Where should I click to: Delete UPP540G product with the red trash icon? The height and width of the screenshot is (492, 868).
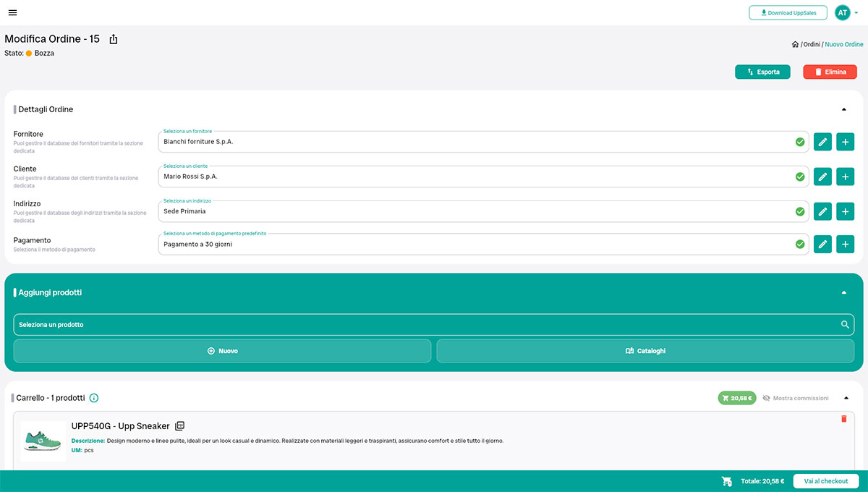(x=843, y=418)
